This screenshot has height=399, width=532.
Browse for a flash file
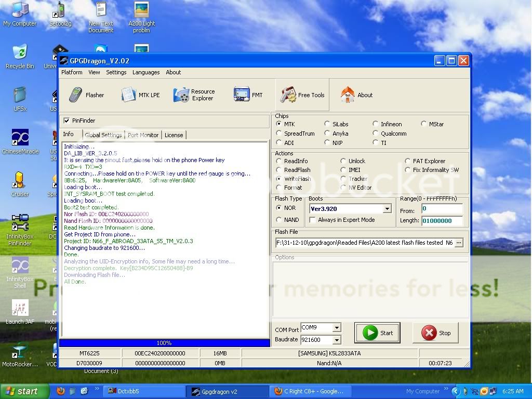coord(459,243)
